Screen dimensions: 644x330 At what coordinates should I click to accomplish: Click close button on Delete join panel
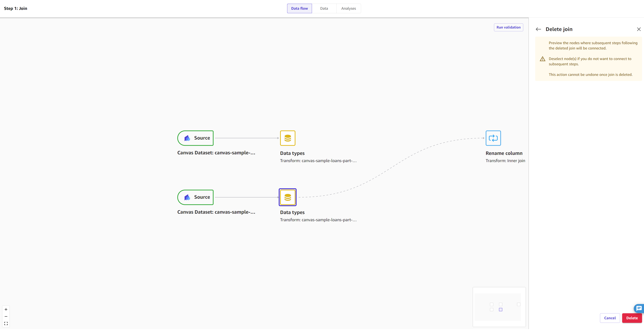coord(638,29)
